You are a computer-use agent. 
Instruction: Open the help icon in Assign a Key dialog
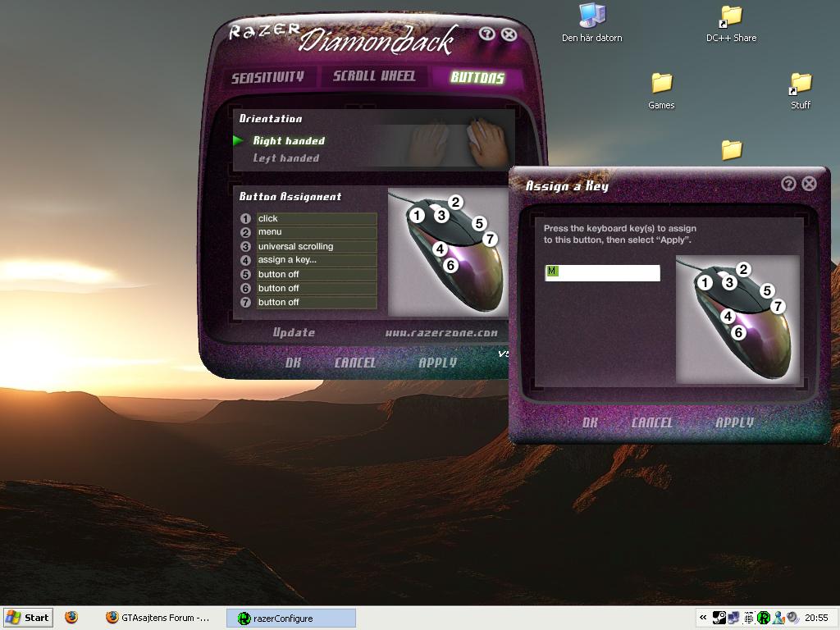[788, 184]
